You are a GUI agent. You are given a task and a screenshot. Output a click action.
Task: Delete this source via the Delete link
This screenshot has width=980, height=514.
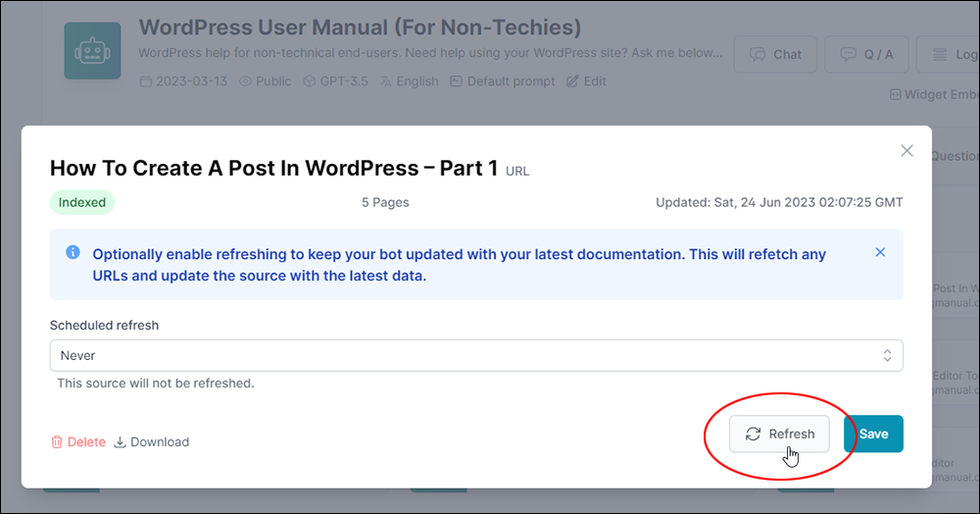pos(78,442)
